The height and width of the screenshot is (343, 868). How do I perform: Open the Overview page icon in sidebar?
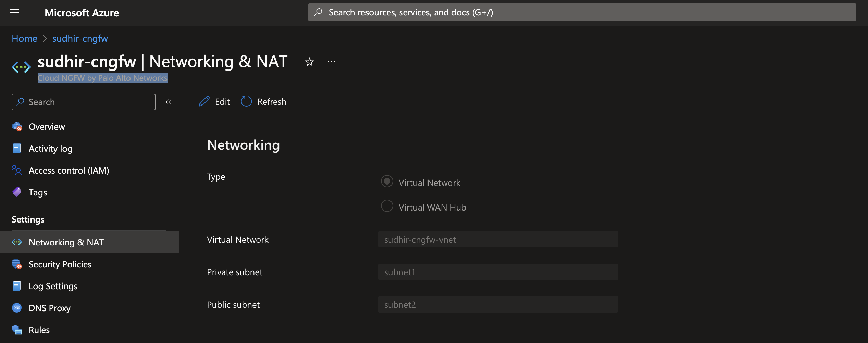16,126
